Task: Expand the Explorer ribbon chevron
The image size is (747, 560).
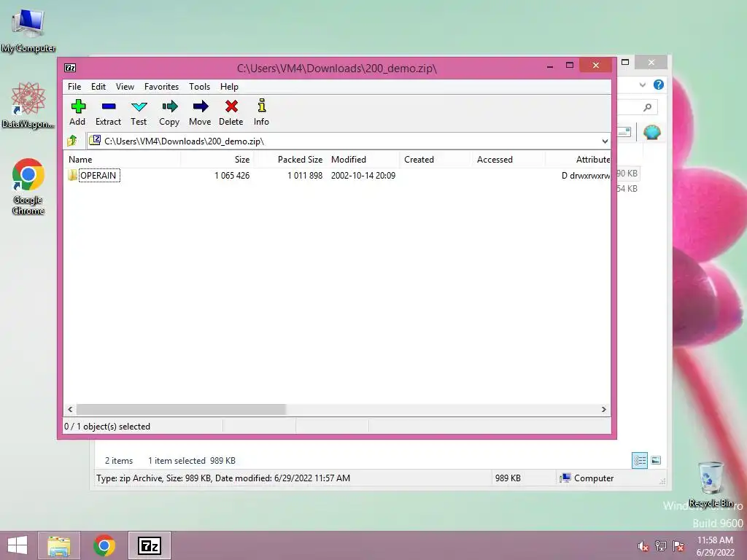Action: pyautogui.click(x=642, y=85)
